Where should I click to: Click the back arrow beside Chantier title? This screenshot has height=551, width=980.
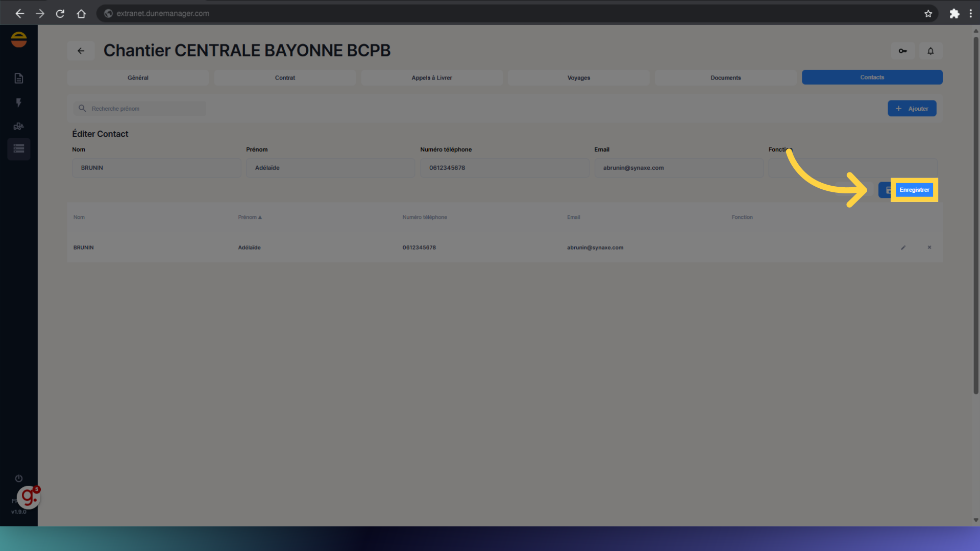click(81, 51)
